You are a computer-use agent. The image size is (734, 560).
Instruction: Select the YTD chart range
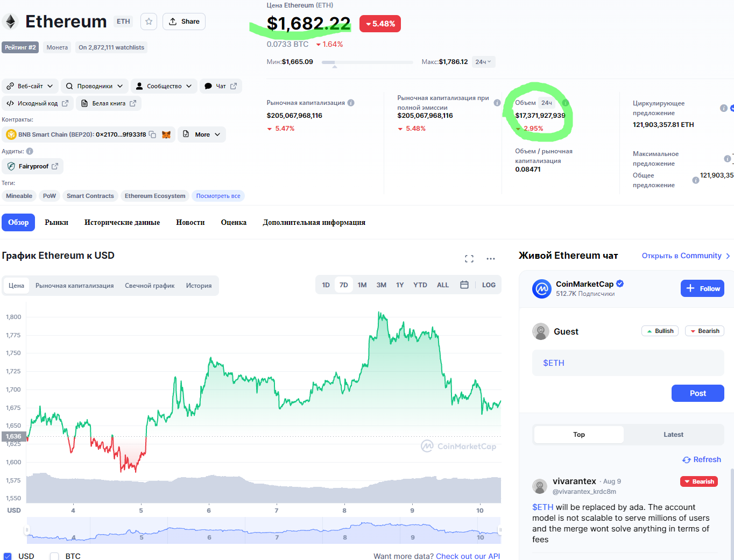tap(420, 285)
